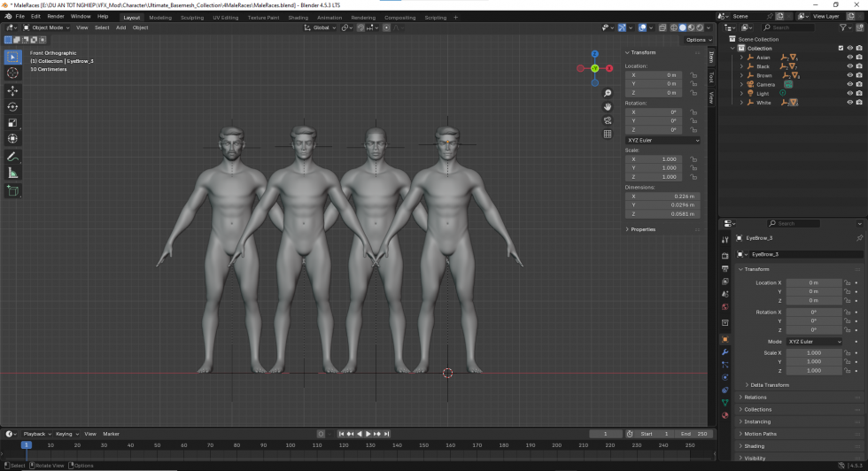The width and height of the screenshot is (868, 471).
Task: Click the viewport zoom magnifier icon
Action: pyautogui.click(x=608, y=93)
